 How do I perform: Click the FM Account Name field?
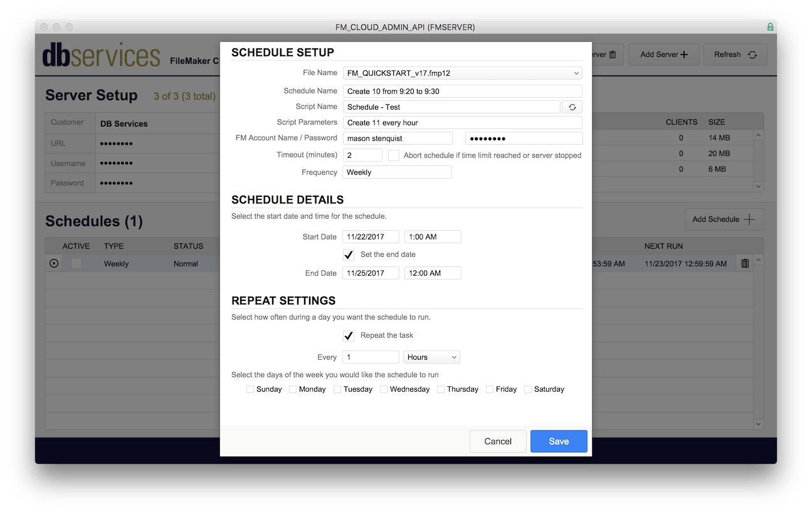tap(398, 139)
